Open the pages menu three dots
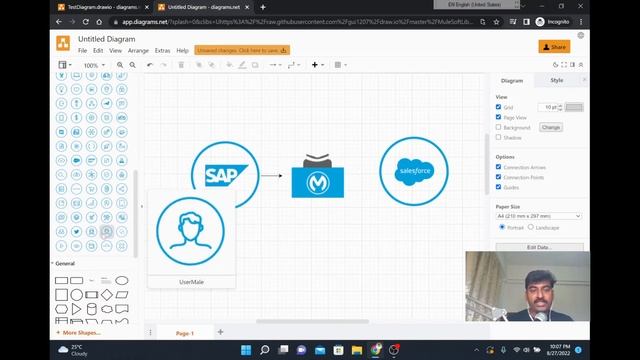This screenshot has height=360, width=640. pyautogui.click(x=150, y=333)
